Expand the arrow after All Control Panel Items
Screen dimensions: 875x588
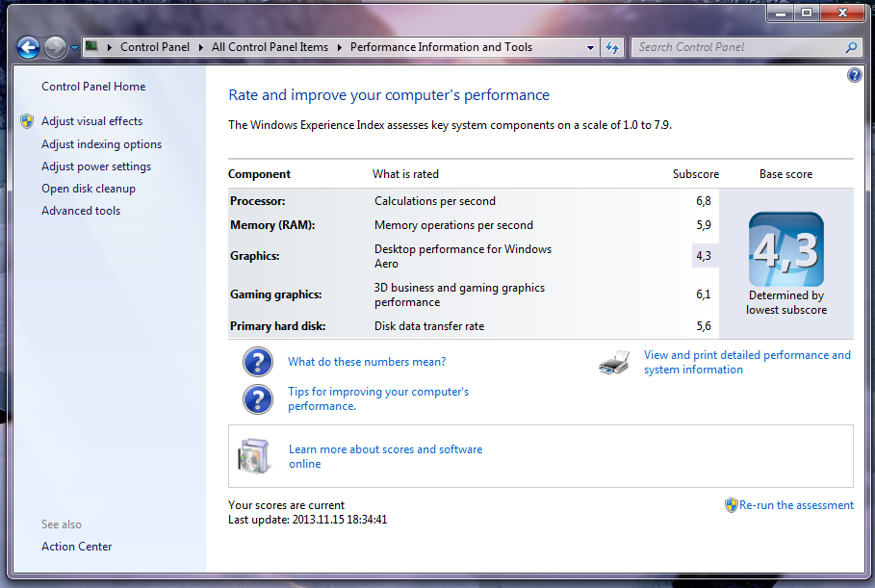click(x=339, y=47)
